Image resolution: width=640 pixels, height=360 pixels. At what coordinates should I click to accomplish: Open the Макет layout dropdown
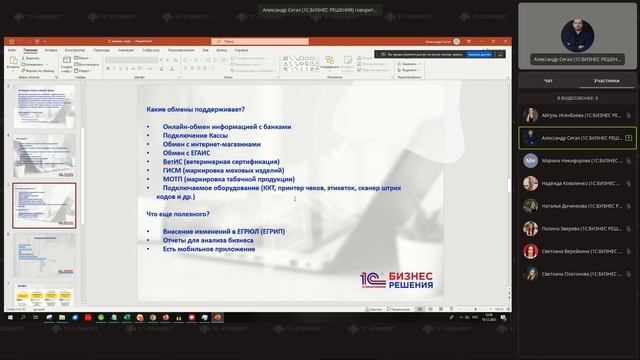point(83,58)
